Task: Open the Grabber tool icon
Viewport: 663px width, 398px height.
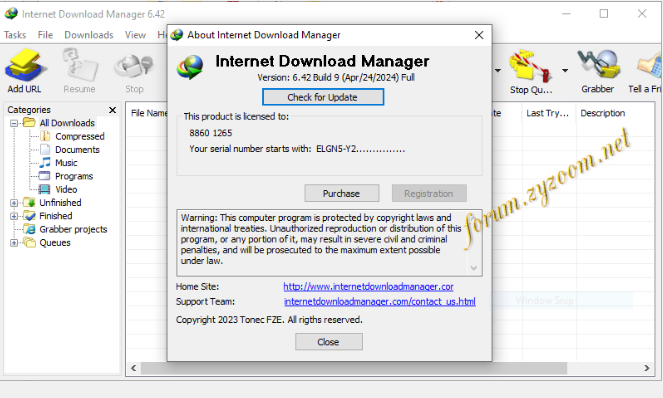Action: pyautogui.click(x=598, y=64)
